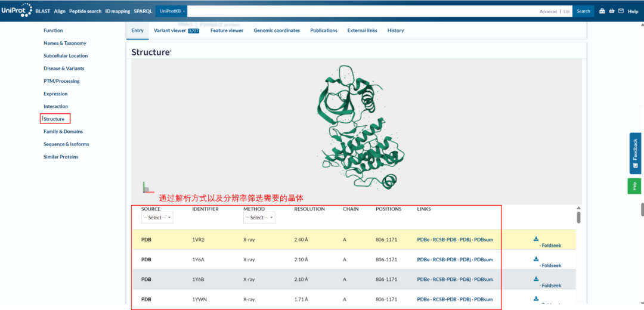Click the 2.40 Å resolution value

tap(302, 240)
